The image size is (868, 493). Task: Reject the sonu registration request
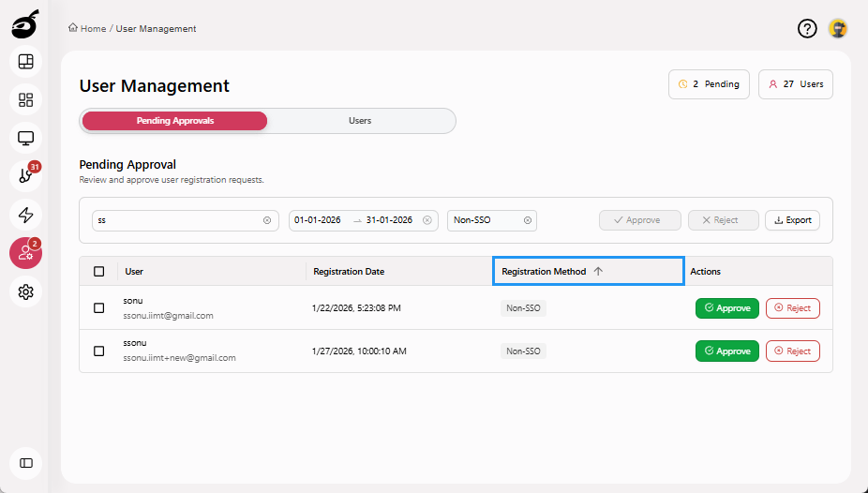click(793, 308)
